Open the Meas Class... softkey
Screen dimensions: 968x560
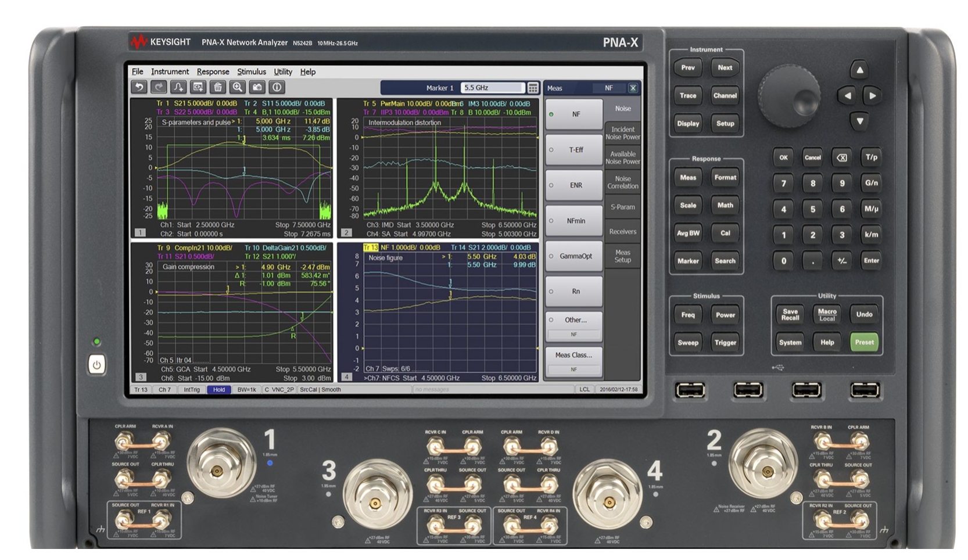tap(573, 361)
